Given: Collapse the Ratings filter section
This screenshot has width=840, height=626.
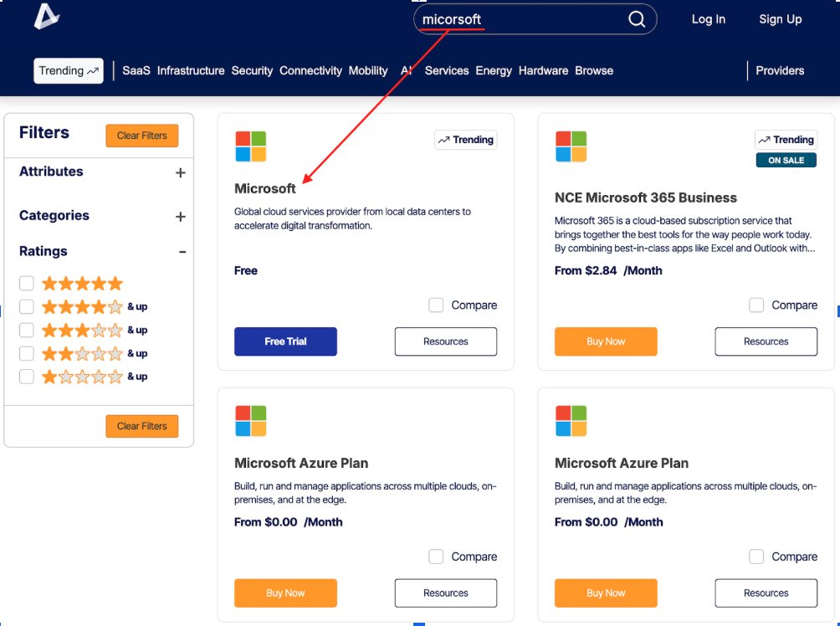Looking at the screenshot, I should [182, 252].
